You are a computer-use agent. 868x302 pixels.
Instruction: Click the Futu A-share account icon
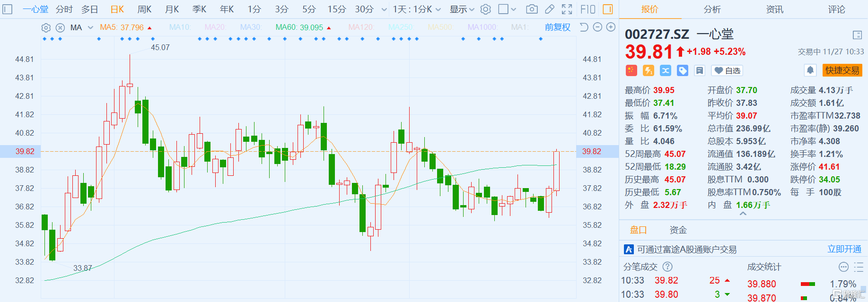(629, 249)
